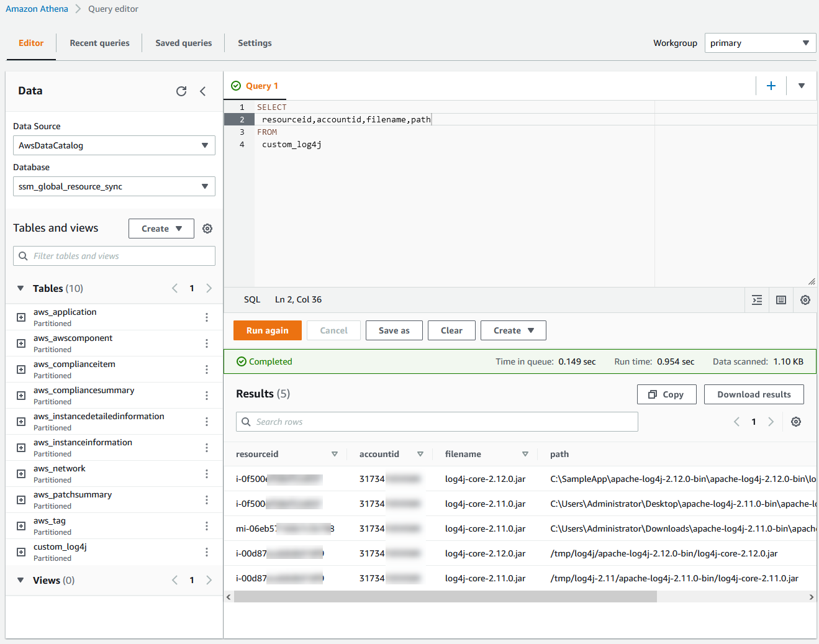
Task: Open the query editor settings gear
Action: 805,299
